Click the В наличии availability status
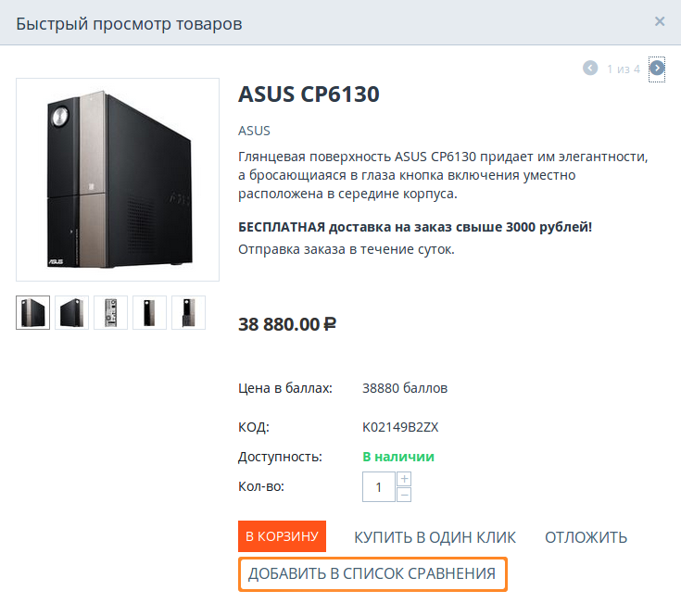 pos(397,457)
